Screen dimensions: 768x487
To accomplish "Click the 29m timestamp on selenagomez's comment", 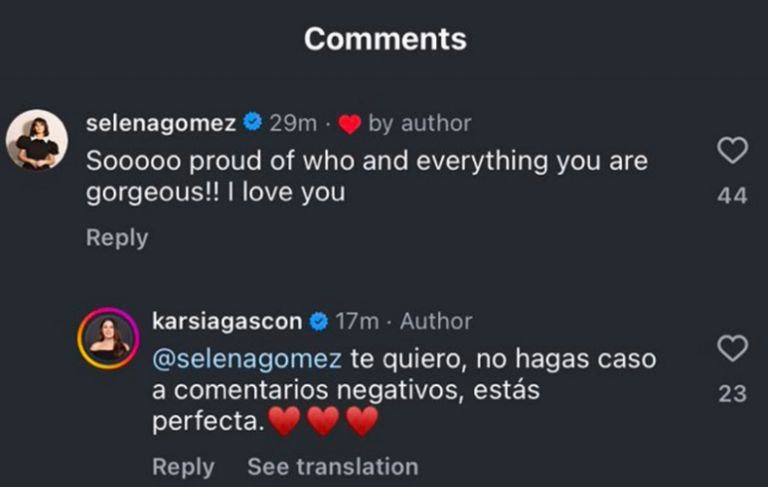I will (293, 123).
